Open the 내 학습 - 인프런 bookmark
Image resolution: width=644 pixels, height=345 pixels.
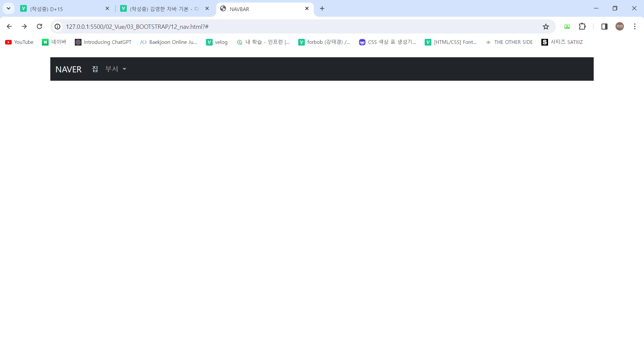tap(263, 42)
